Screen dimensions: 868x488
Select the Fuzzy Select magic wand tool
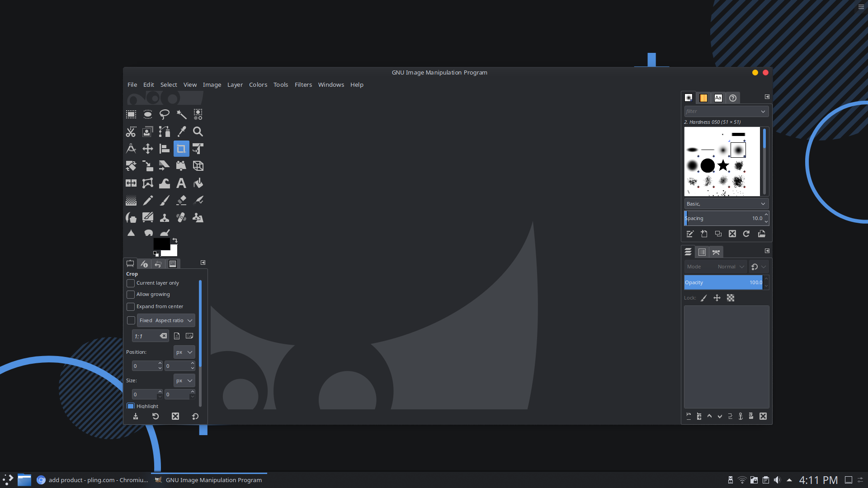181,114
